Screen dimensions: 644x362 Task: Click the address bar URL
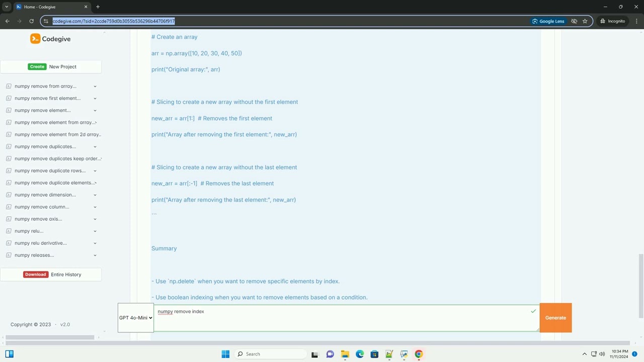click(x=114, y=21)
